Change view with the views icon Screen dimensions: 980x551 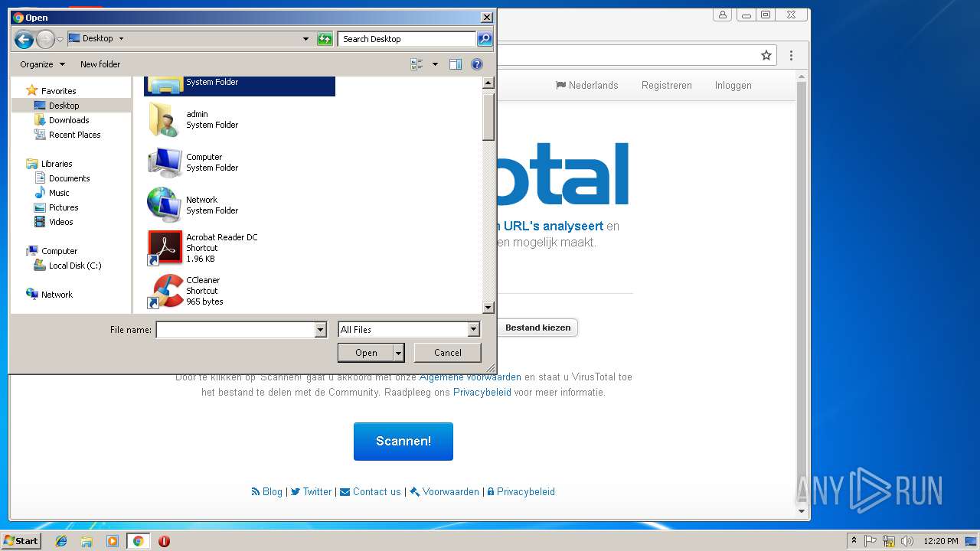click(x=416, y=64)
